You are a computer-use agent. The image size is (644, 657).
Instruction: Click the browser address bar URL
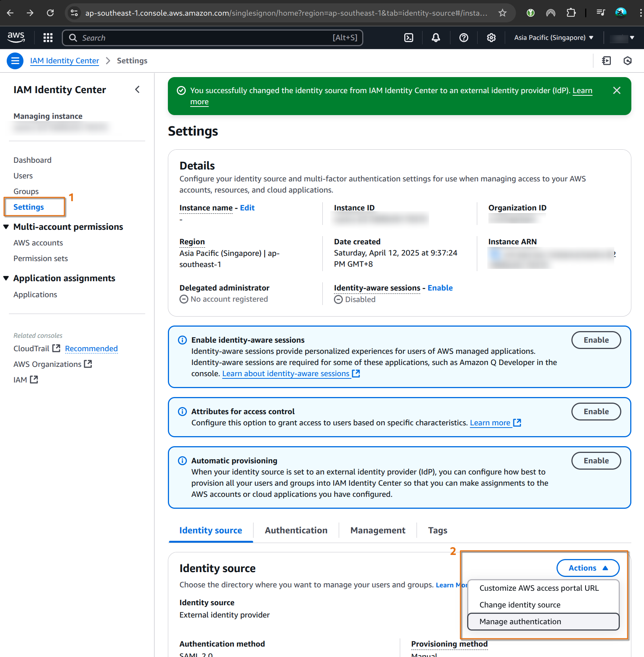coord(286,13)
